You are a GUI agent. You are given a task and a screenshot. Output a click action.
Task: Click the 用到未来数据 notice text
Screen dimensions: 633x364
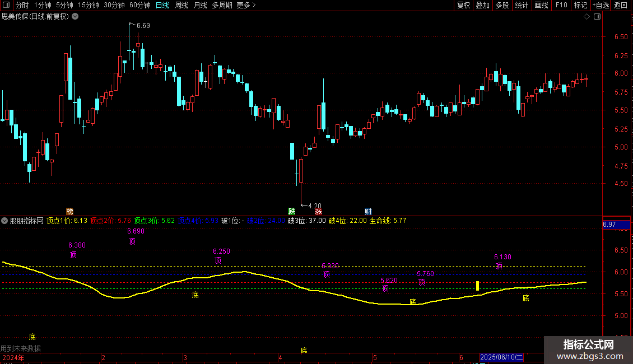click(21, 348)
